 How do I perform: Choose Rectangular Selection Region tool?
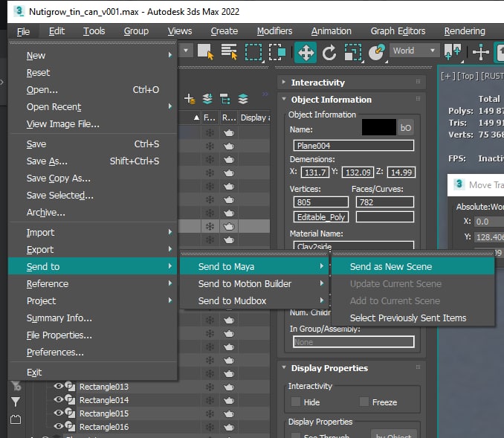[253, 52]
